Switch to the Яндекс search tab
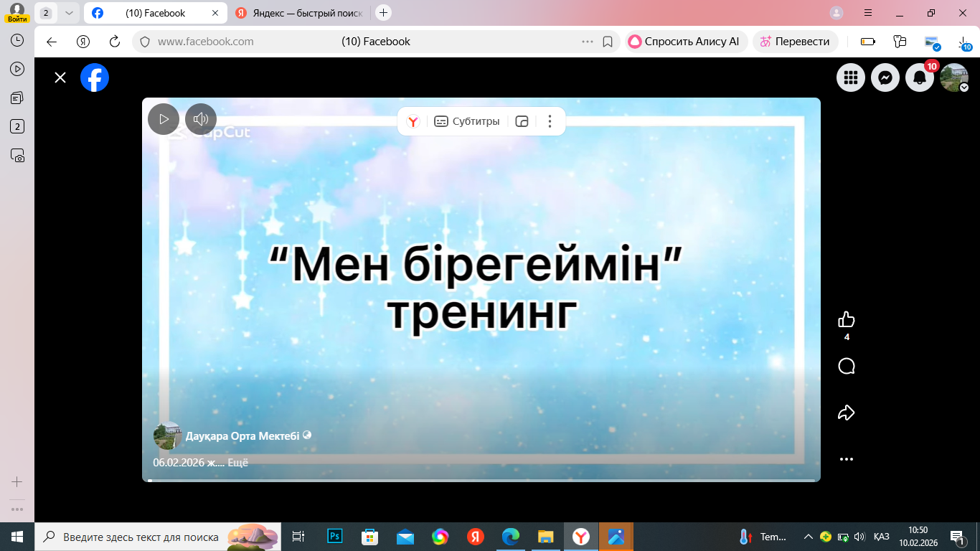Viewport: 980px width, 551px height. 300,13
